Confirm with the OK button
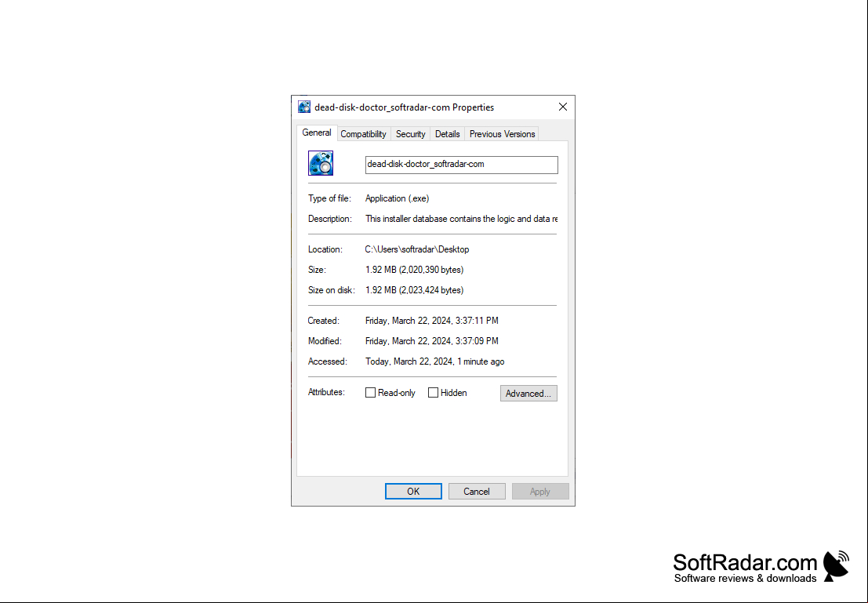 pyautogui.click(x=413, y=491)
